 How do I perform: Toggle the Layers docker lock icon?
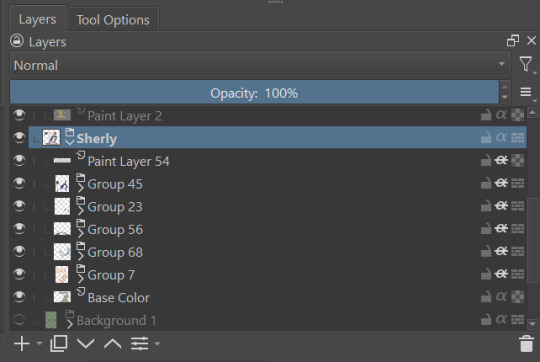(17, 41)
